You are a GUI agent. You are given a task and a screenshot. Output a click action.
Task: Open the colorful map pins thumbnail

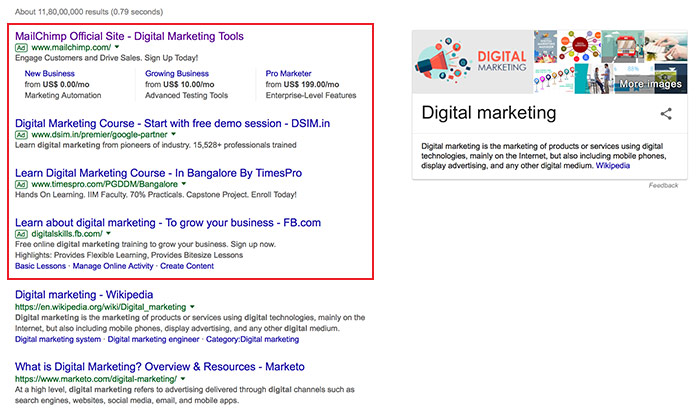[x=554, y=79]
